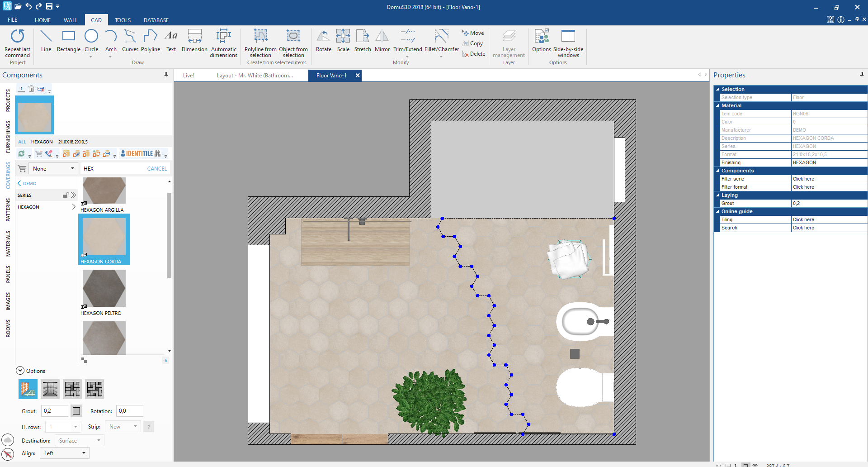868x467 pixels.
Task: Open the WALL ribbon tab
Action: click(71, 20)
